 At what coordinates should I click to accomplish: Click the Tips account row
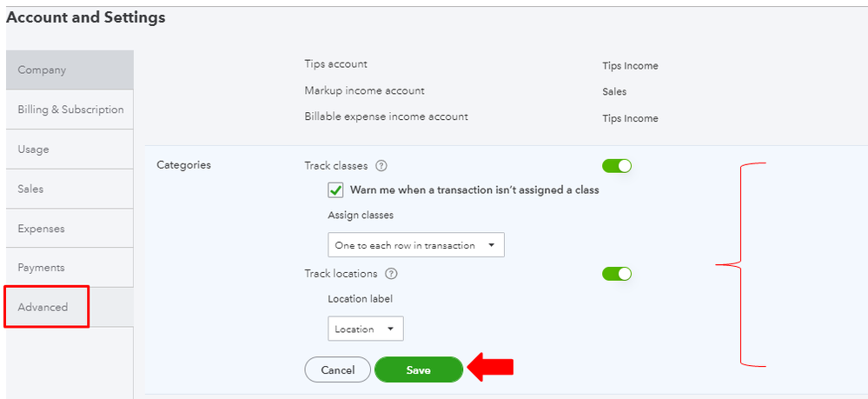336,64
